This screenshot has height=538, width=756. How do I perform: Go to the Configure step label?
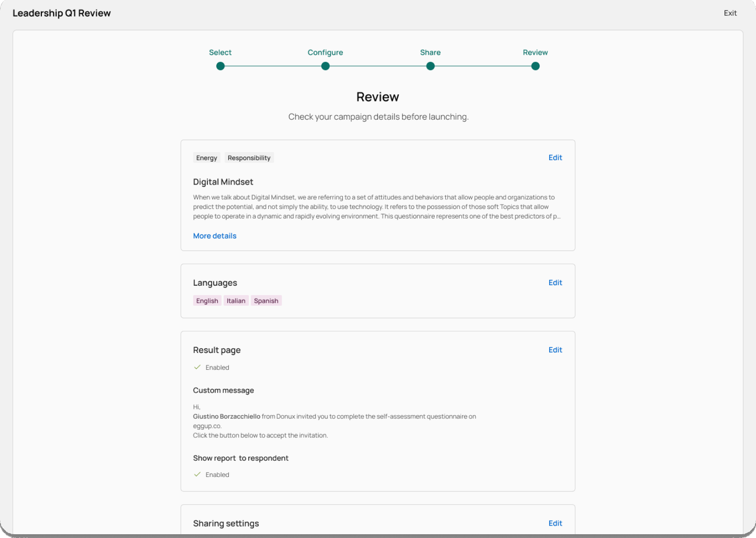click(x=325, y=53)
